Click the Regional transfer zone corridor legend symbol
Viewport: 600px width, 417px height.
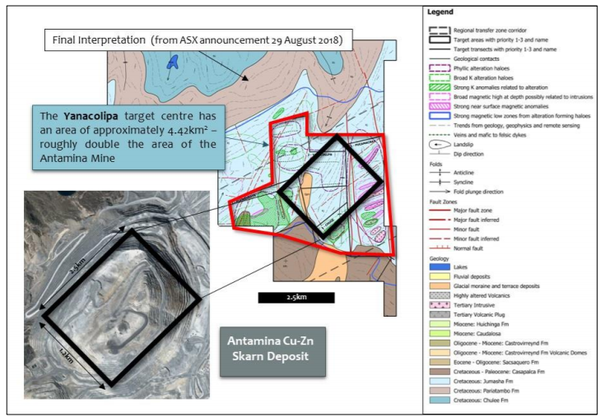click(439, 30)
